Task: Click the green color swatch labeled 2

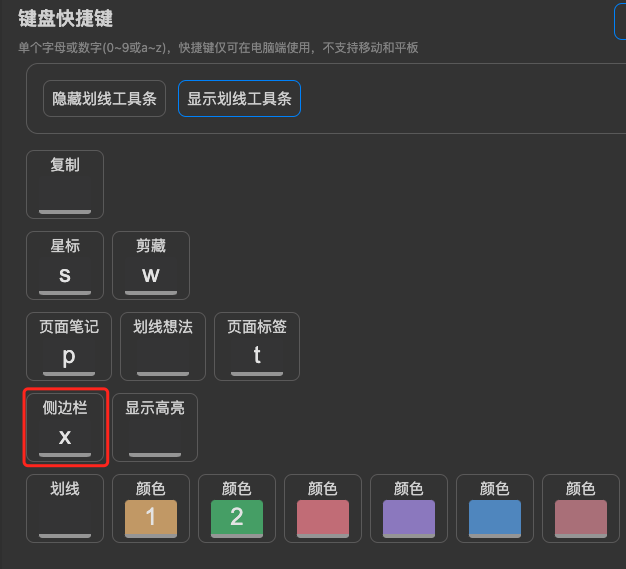Action: coord(237,519)
